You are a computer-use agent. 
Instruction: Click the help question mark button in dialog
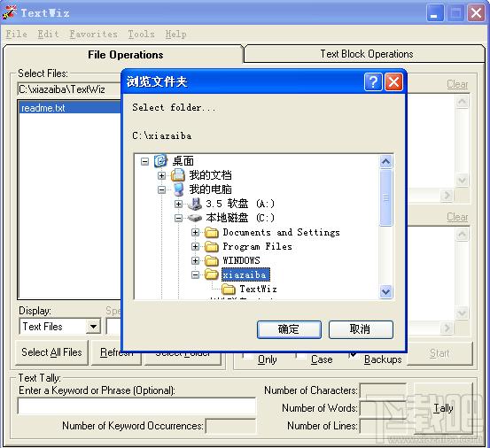click(373, 82)
